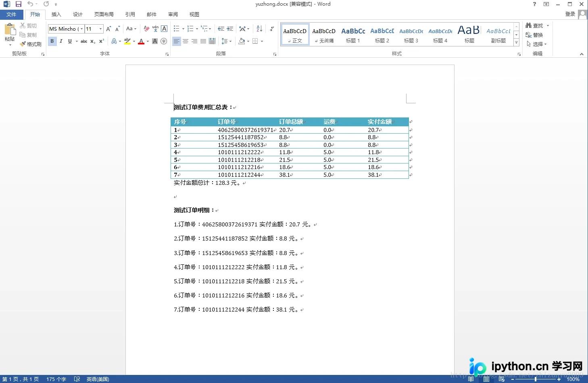Switch to the 插入 (Insert) tab
The width and height of the screenshot is (588, 383).
tap(56, 15)
